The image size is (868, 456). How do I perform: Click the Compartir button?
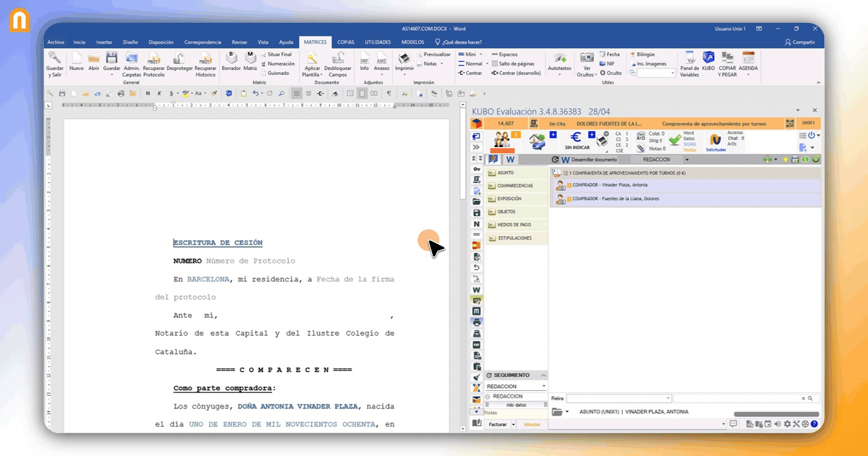coord(800,42)
